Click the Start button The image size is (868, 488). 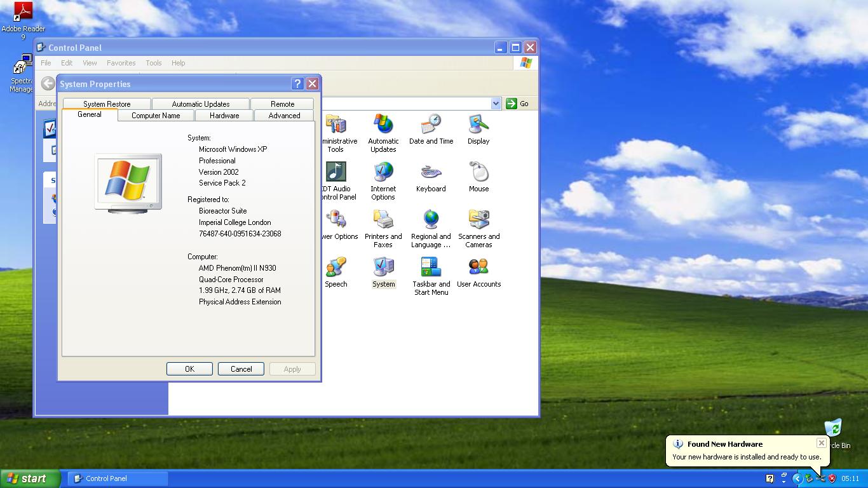tap(31, 478)
